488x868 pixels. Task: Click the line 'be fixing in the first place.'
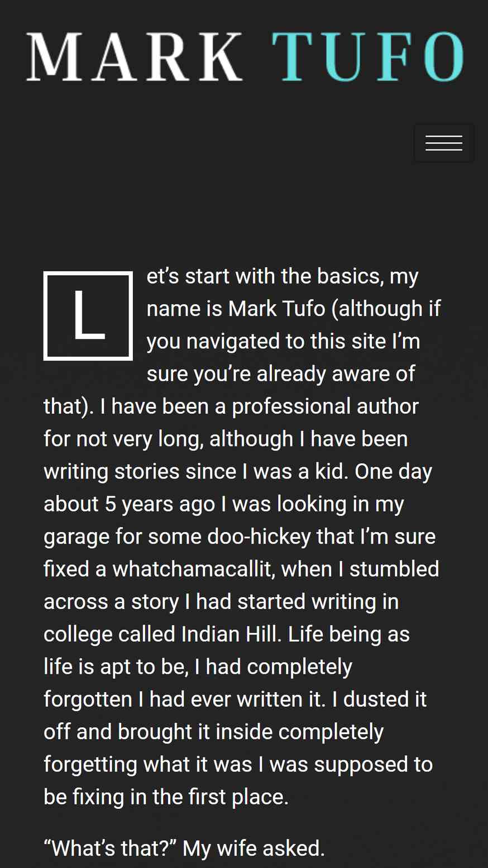pyautogui.click(x=166, y=797)
